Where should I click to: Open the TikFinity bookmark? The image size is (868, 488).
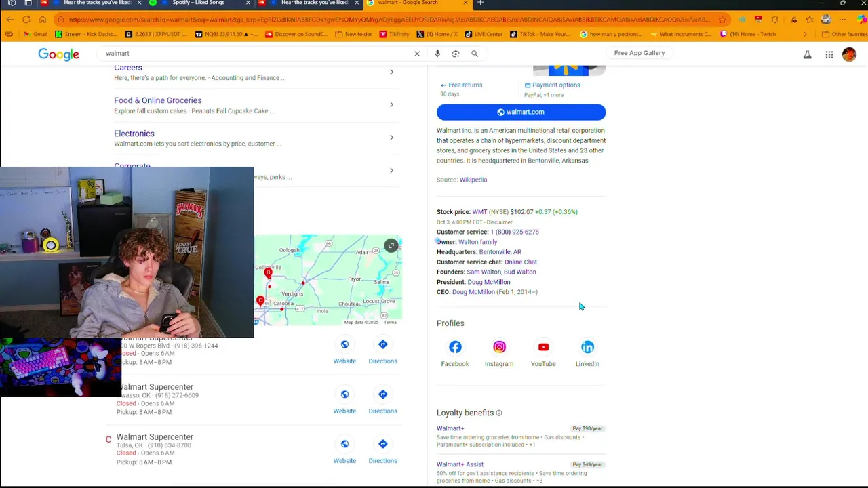pos(394,34)
